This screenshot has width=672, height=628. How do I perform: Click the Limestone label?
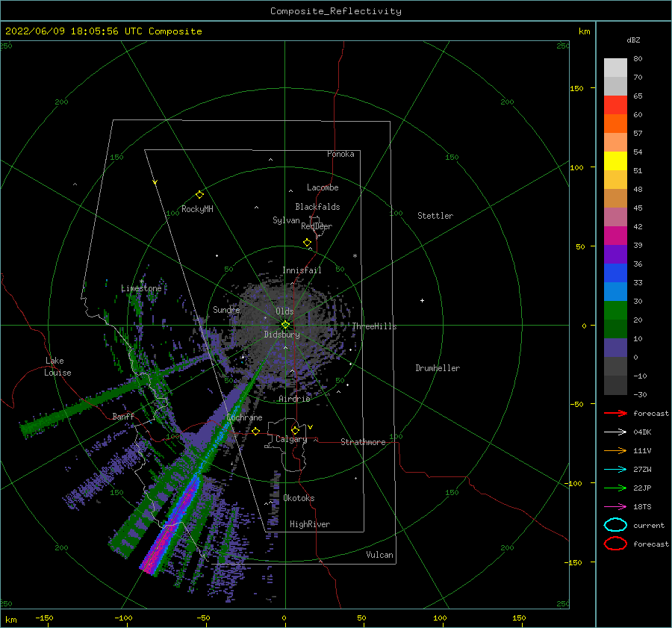(141, 288)
